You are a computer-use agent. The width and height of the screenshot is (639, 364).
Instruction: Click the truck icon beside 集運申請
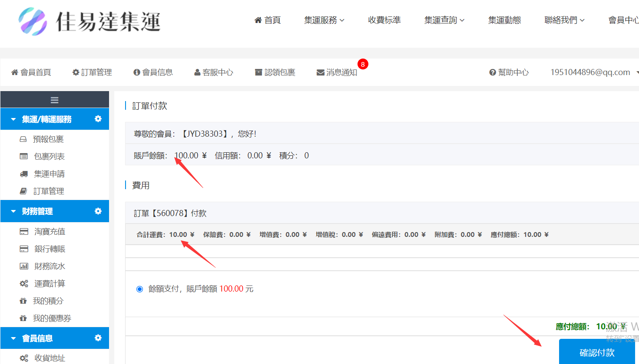pos(23,174)
